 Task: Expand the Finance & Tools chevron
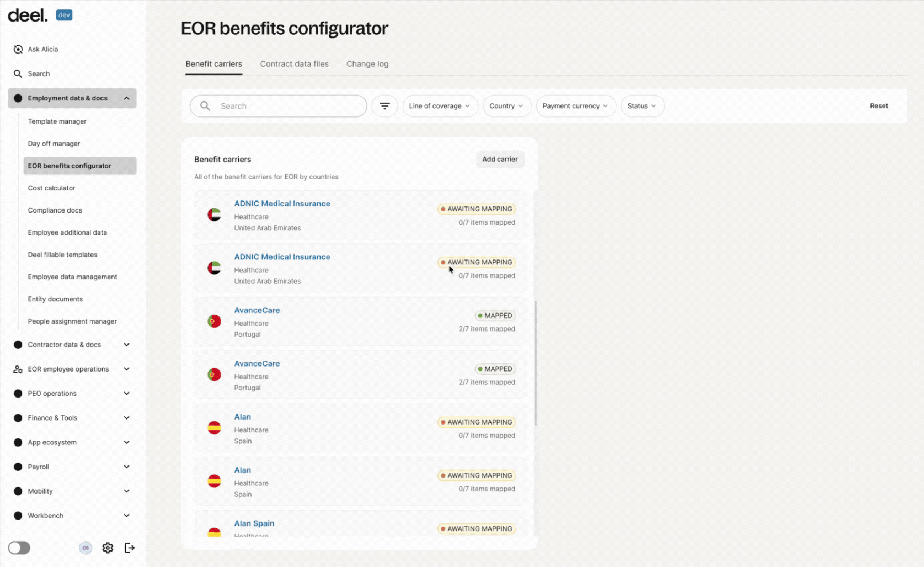[126, 418]
